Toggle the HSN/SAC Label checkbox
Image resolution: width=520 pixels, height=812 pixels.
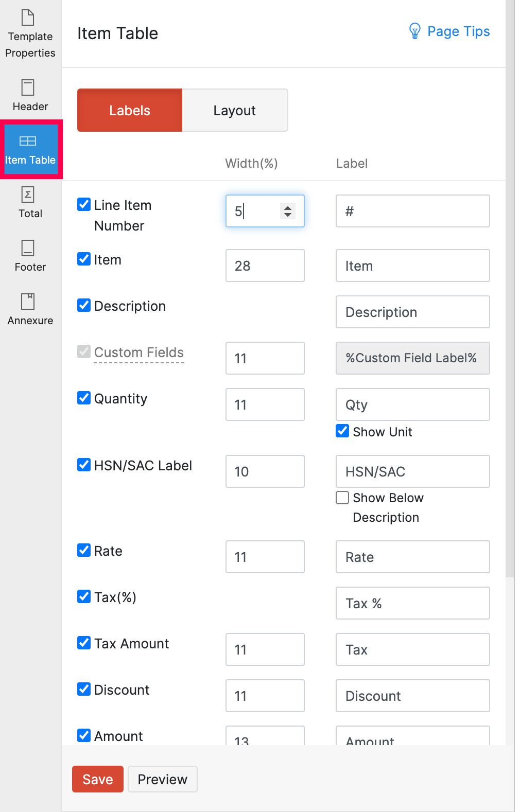pos(84,465)
